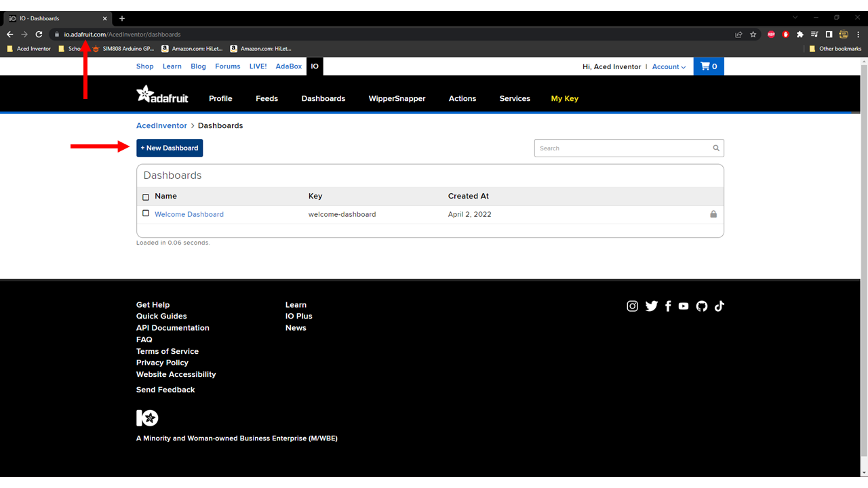Go back with browser back arrow

tap(9, 35)
